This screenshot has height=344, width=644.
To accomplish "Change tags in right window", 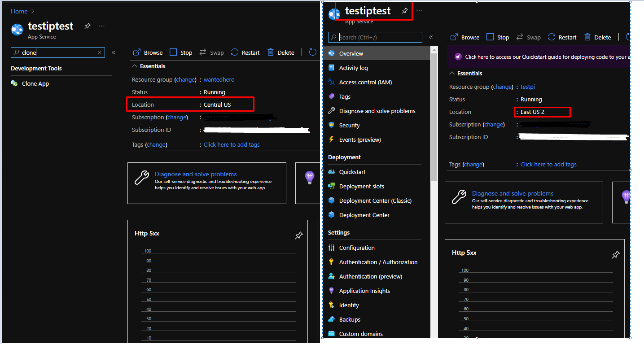I will click(x=473, y=164).
